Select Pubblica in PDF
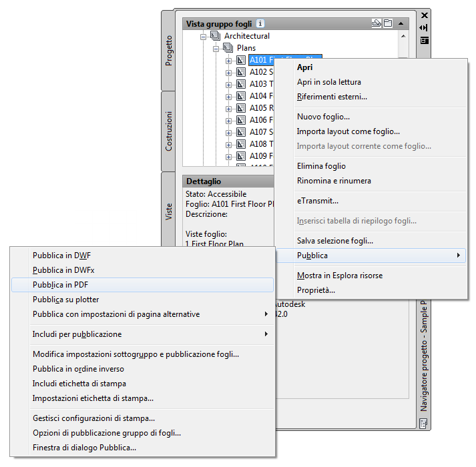The width and height of the screenshot is (476, 467). 142,285
